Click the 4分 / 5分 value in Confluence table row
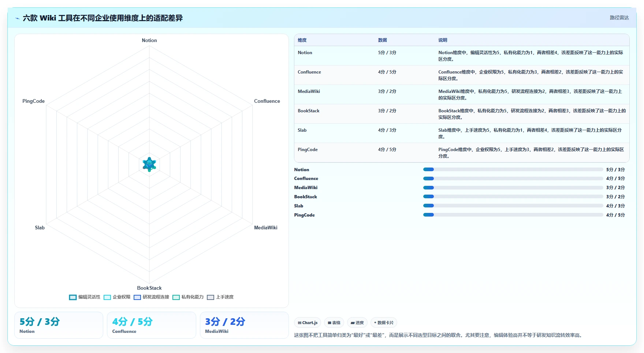 [x=387, y=72]
